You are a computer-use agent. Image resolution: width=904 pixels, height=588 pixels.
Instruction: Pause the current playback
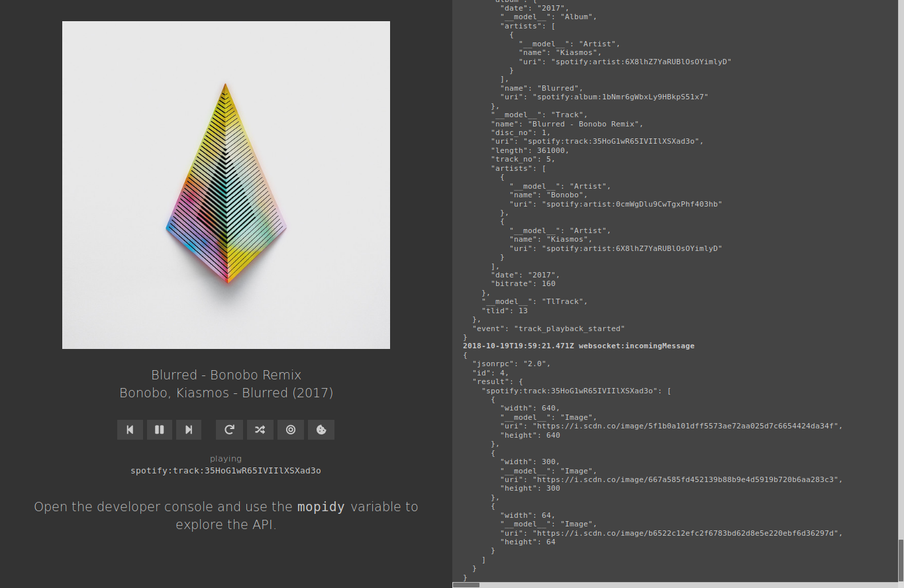click(x=159, y=430)
